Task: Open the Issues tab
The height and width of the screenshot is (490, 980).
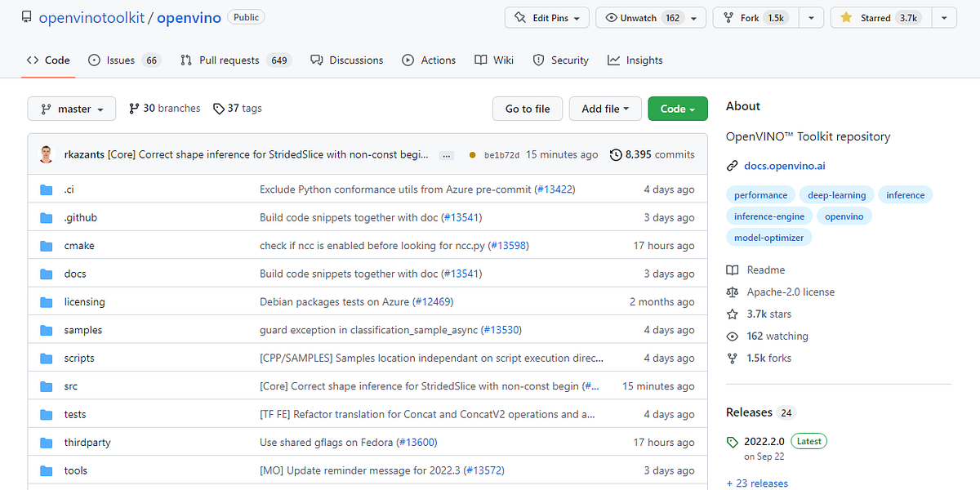Action: [124, 60]
